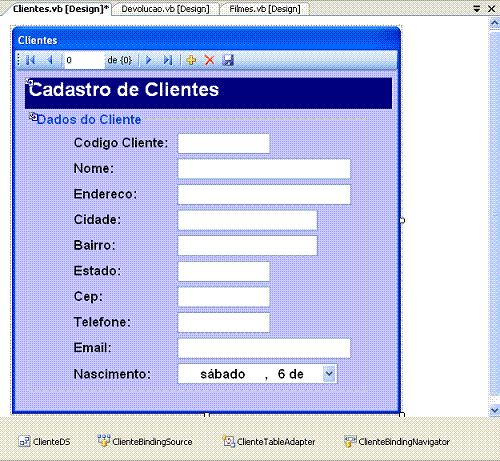
Task: Switch to the Filmes.vb [Design] tab
Action: [x=265, y=9]
